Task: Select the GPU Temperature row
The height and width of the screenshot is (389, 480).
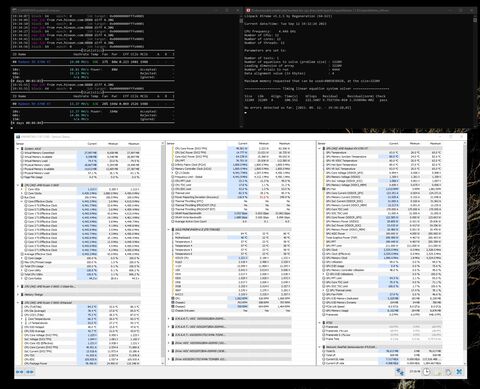Action: (x=382, y=153)
